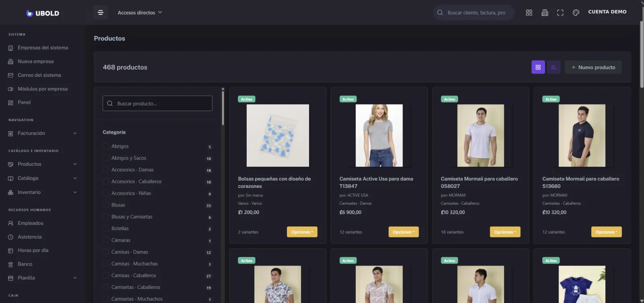Click the magnifier icon in top search bar
644x303 pixels.
pyautogui.click(x=440, y=12)
